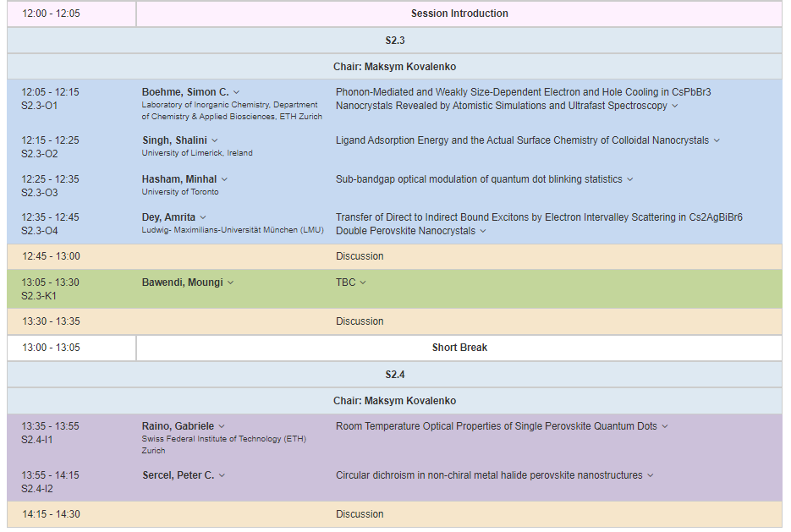791x532 pixels.
Task: Expand Room Temperature Optical Properties abstract chevron
Action: pyautogui.click(x=665, y=426)
